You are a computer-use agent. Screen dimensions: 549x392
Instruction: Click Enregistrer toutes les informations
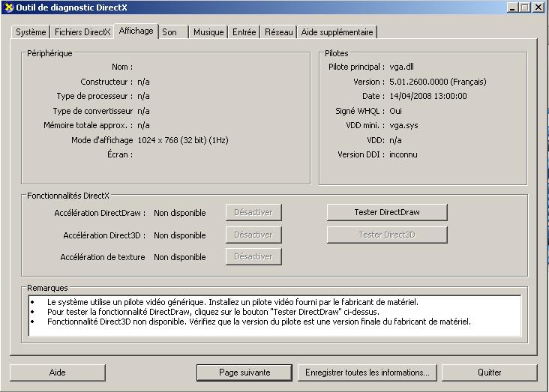click(x=367, y=373)
